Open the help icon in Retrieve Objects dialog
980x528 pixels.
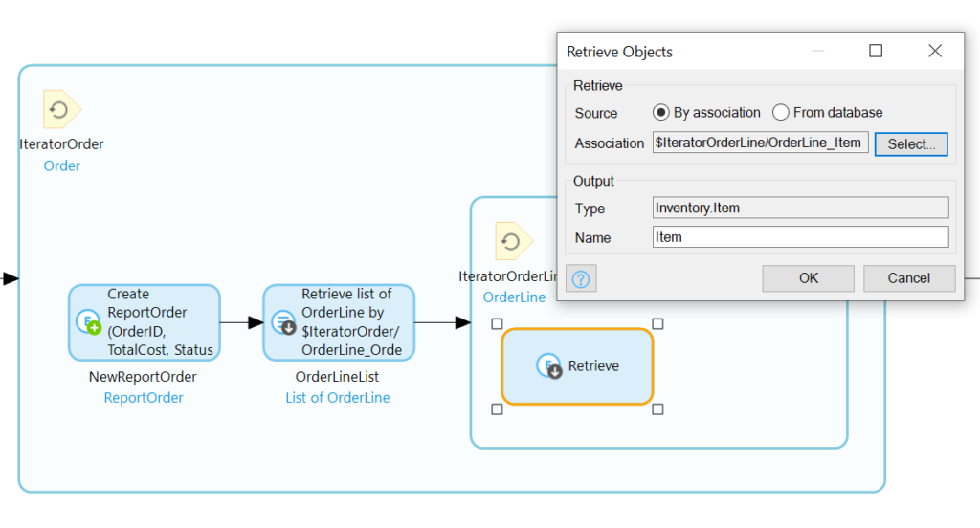[581, 278]
